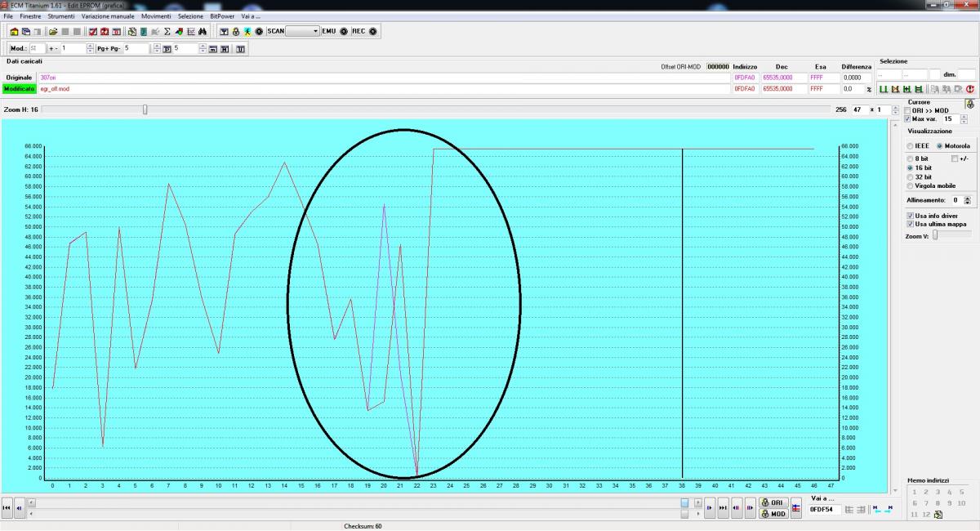
Task: Open the Selezione menu
Action: [190, 16]
